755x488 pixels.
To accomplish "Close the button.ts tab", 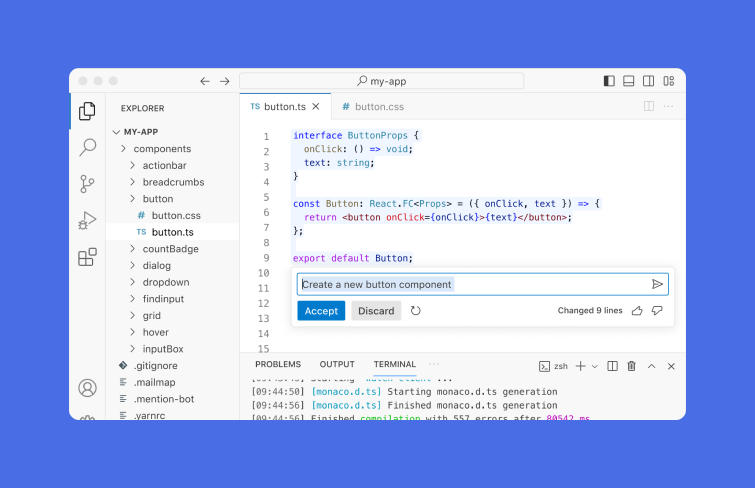I will (316, 106).
